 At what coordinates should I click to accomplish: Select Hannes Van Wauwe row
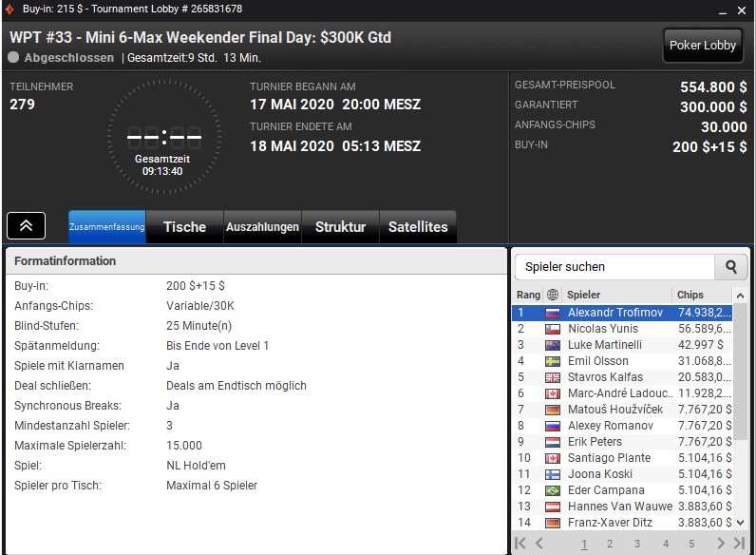[x=622, y=507]
